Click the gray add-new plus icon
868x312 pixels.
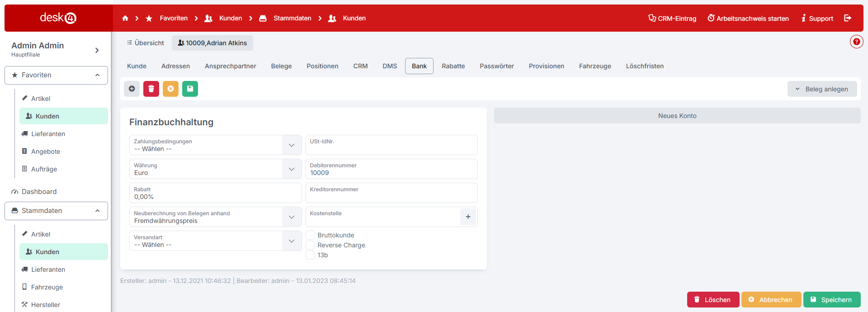tap(132, 89)
